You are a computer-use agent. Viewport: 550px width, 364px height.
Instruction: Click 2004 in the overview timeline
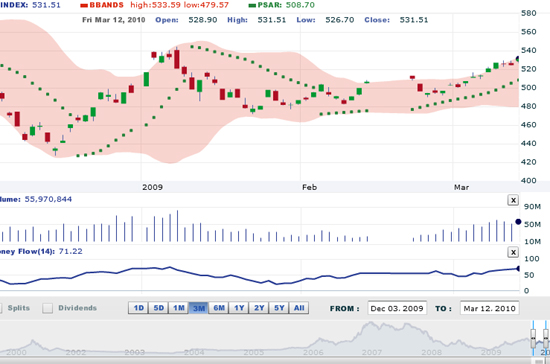click(194, 352)
